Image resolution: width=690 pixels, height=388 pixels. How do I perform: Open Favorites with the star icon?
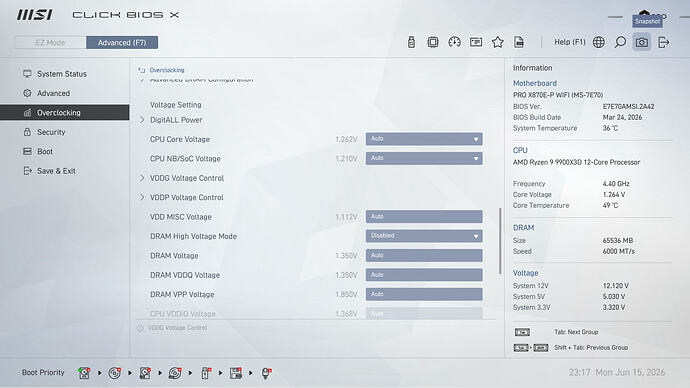497,42
